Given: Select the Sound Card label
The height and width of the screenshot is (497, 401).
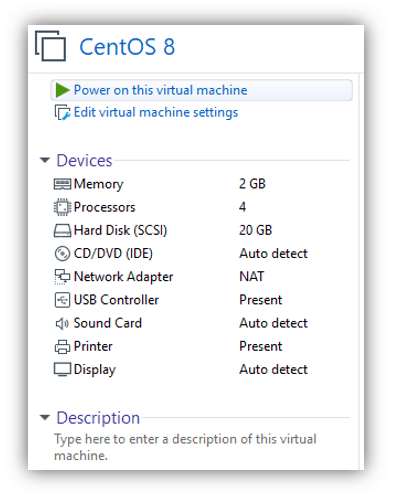Looking at the screenshot, I should pos(108,323).
